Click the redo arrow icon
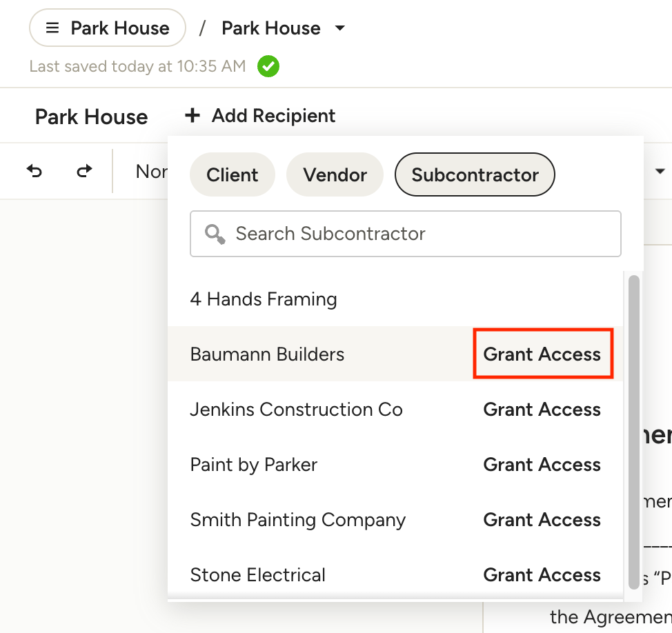This screenshot has width=672, height=633. (x=84, y=171)
